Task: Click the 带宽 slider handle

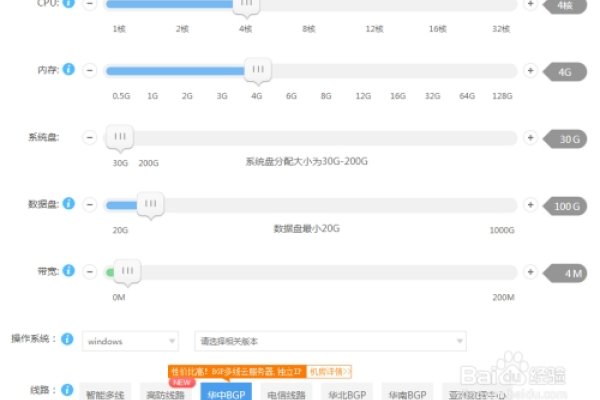Action: (x=127, y=273)
